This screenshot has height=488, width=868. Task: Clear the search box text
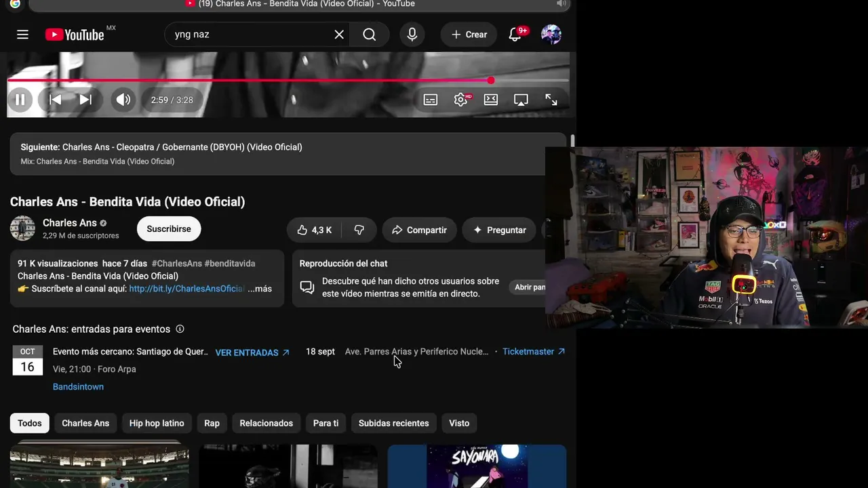339,35
